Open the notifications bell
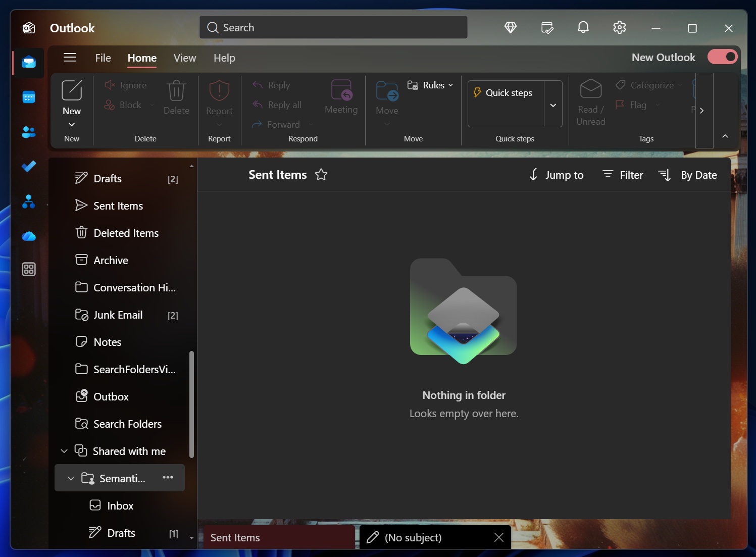The width and height of the screenshot is (756, 557). pos(583,28)
